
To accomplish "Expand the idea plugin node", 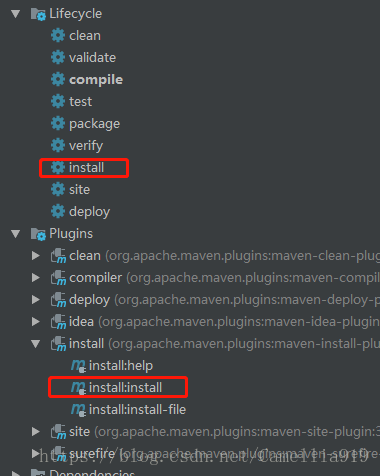I will [36, 322].
